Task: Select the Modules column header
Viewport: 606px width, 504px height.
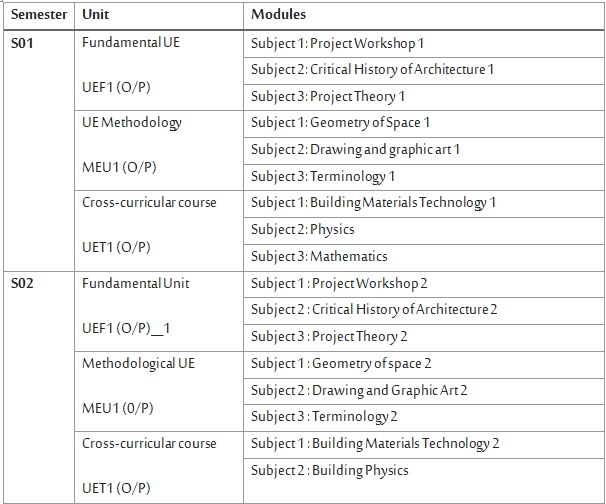Action: (279, 15)
